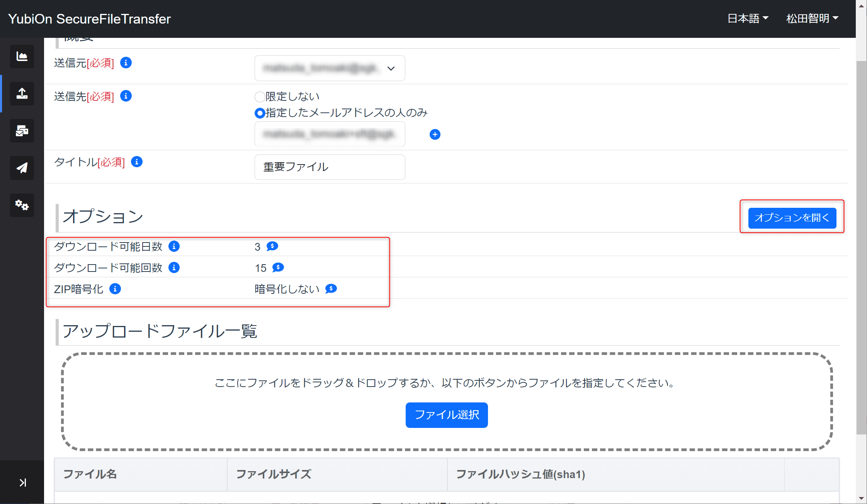The height and width of the screenshot is (504, 867).
Task: Show info for ダウンロード可能回数
Action: click(x=174, y=267)
